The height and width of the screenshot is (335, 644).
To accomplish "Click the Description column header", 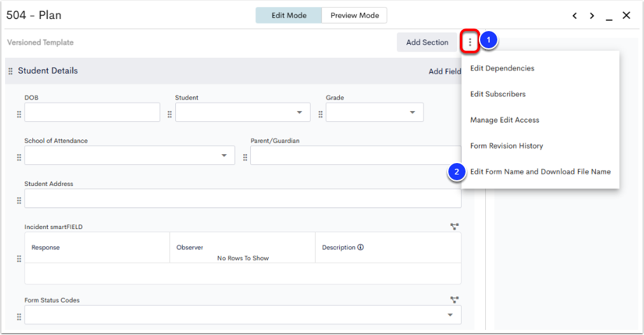I will (388, 247).
